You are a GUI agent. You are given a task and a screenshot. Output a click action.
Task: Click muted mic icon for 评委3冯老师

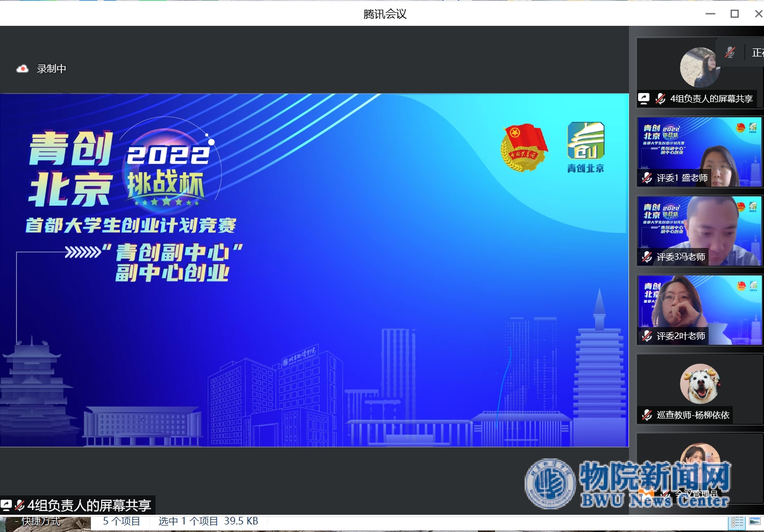(x=647, y=257)
